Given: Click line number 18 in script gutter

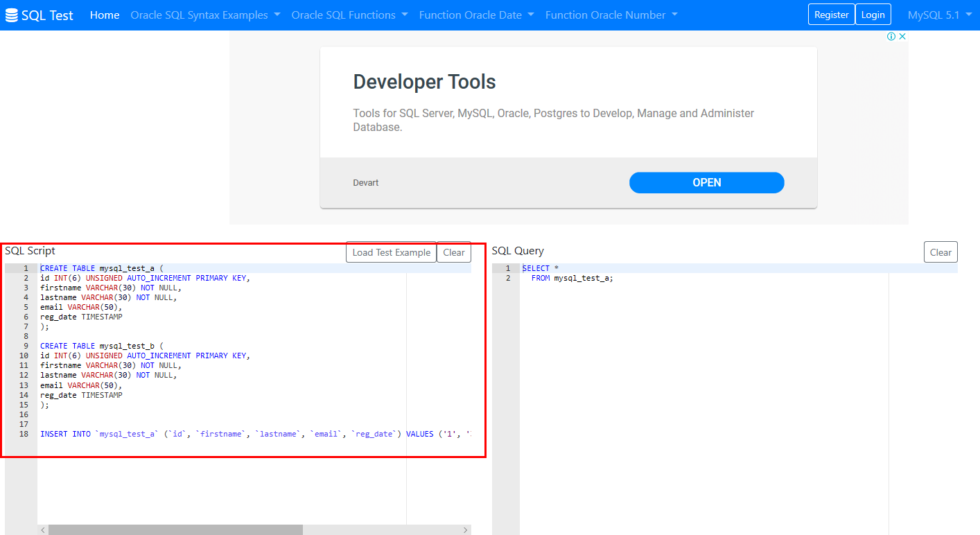Looking at the screenshot, I should click(24, 434).
